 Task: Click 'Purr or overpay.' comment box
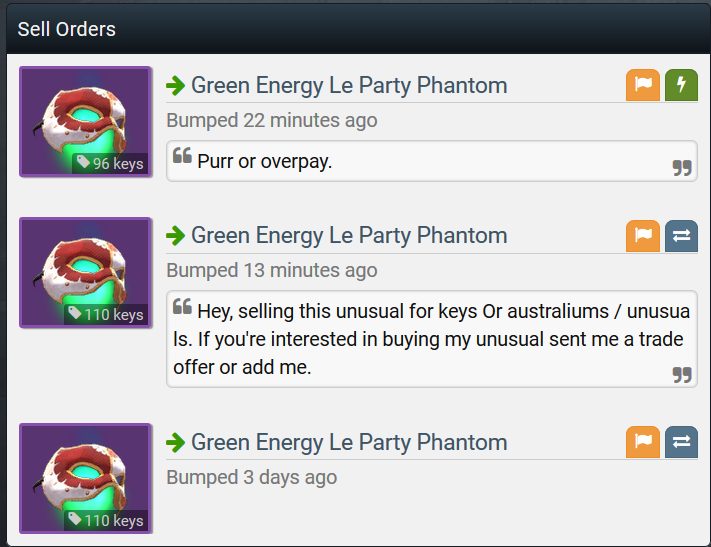tap(431, 161)
